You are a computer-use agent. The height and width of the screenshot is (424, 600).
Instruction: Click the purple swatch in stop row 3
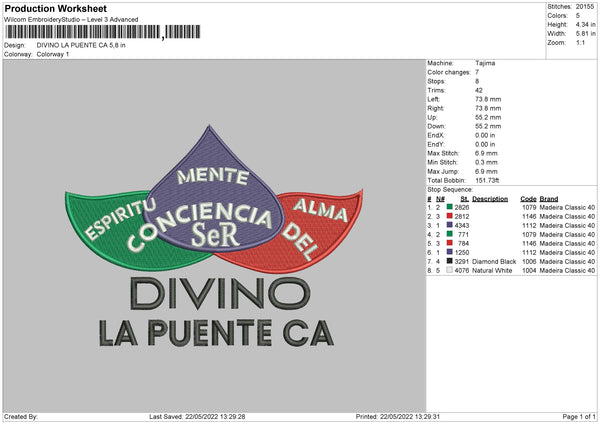[x=450, y=225]
